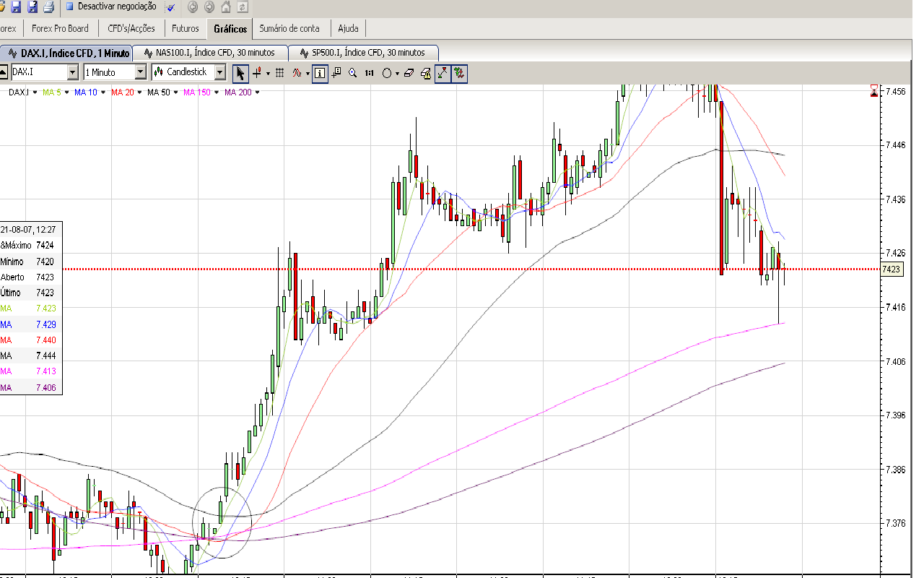Viewport: 924px width, 578px height.
Task: Switch to the Forex Pro Board tab
Action: [61, 28]
